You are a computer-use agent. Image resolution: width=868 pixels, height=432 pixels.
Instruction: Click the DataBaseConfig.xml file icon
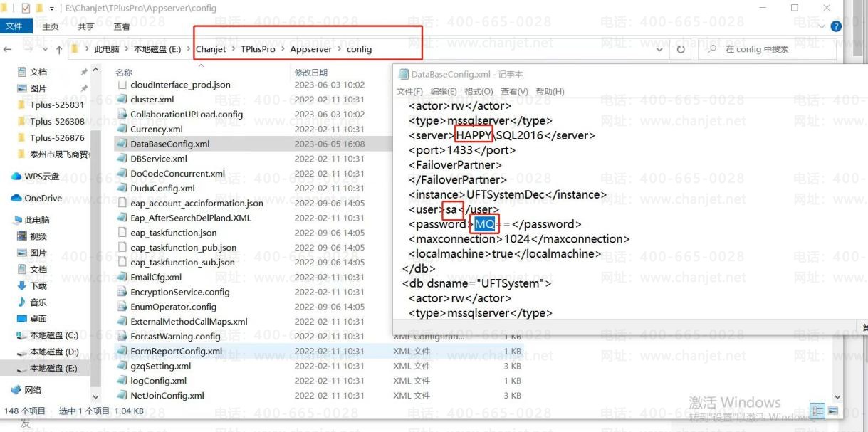point(121,144)
